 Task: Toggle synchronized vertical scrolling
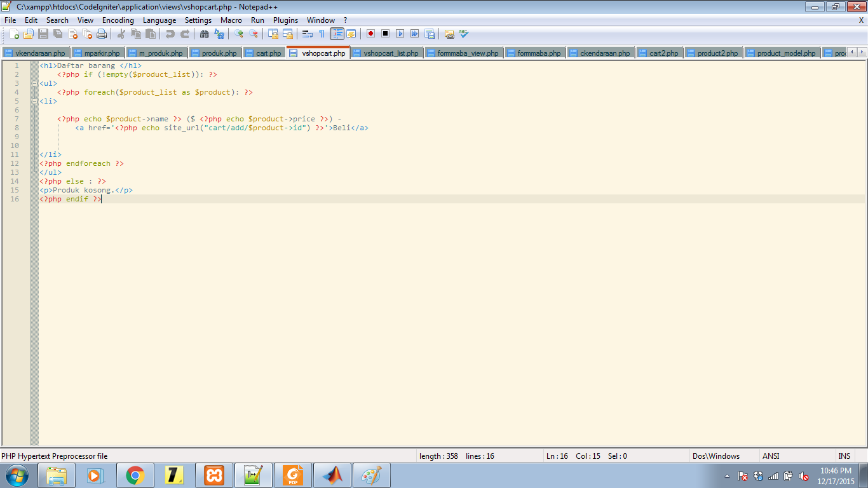pyautogui.click(x=272, y=34)
